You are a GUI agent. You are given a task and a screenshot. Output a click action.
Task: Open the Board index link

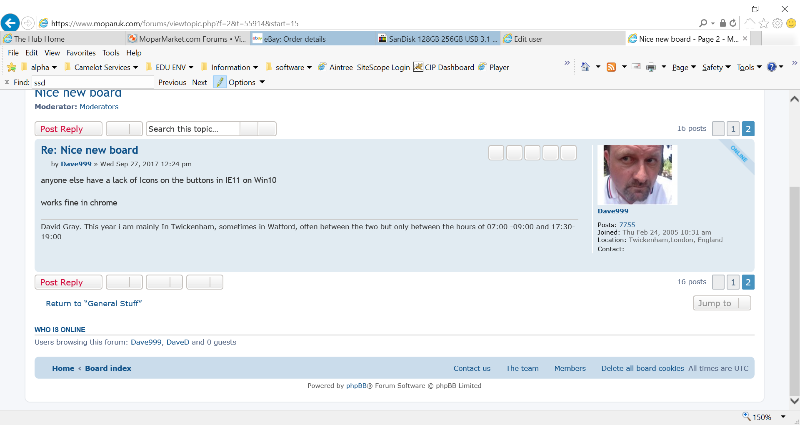(108, 368)
